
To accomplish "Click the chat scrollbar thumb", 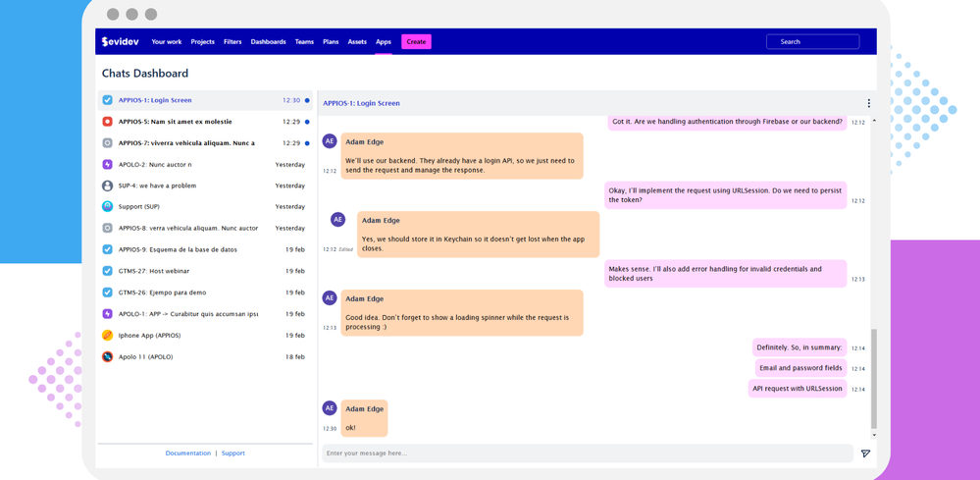I will [x=874, y=378].
